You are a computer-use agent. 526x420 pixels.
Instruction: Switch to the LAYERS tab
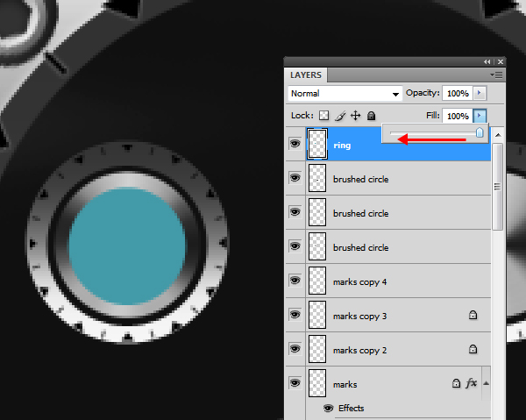(306, 75)
